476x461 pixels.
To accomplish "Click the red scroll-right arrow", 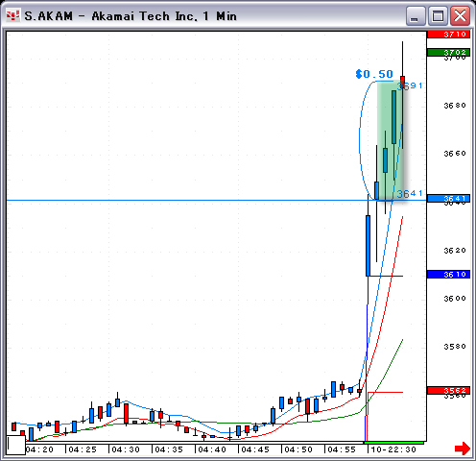I will [x=463, y=449].
